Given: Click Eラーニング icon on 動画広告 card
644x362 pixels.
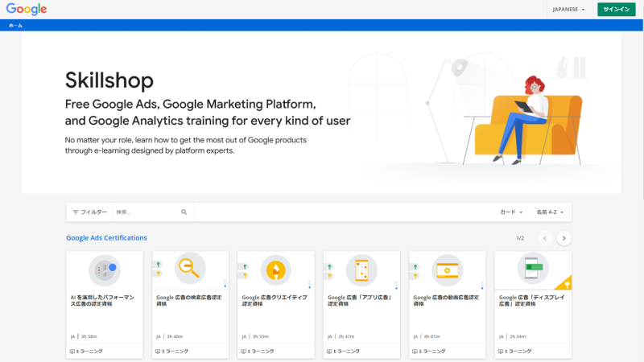Looking at the screenshot, I should click(x=415, y=352).
